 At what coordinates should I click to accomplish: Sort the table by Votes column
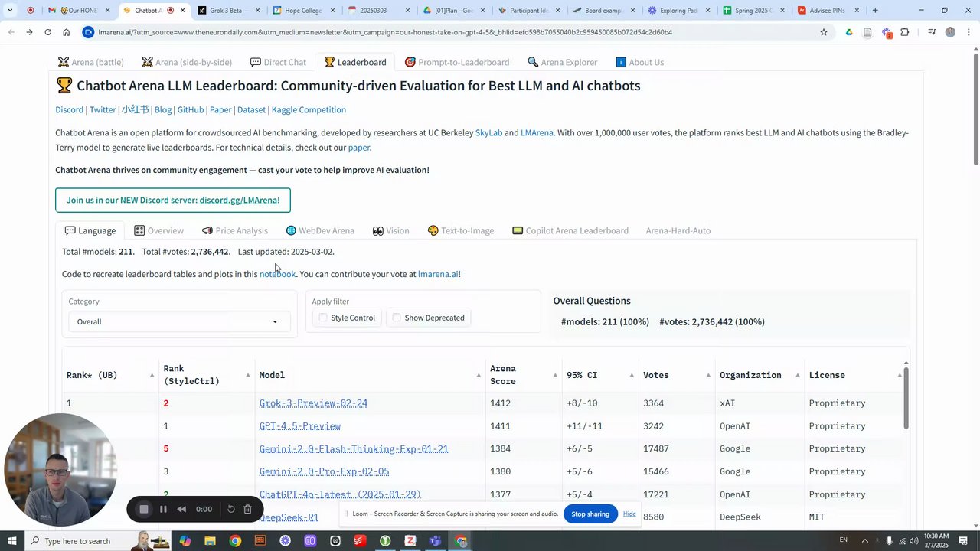point(707,375)
